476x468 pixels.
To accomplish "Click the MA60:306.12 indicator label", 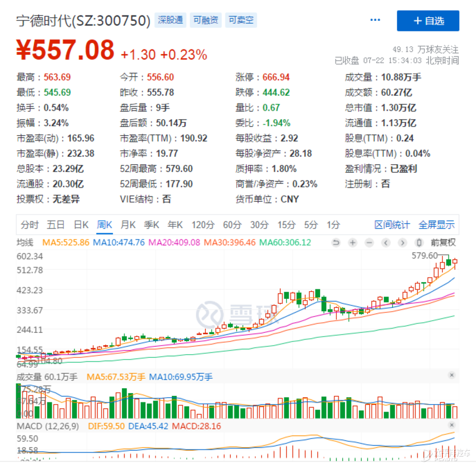I will tap(285, 243).
